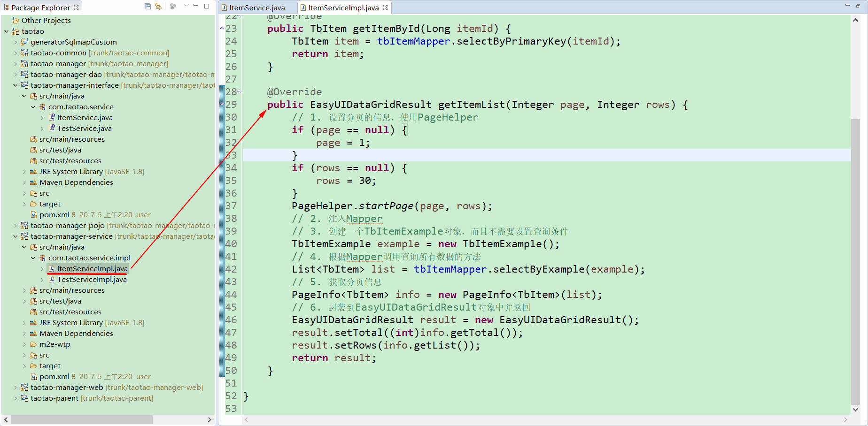Click the taotao-manager-pojo project icon

tap(24, 225)
